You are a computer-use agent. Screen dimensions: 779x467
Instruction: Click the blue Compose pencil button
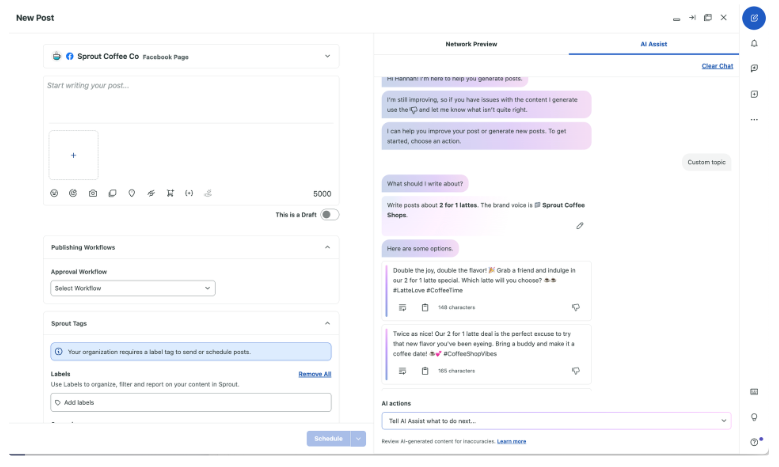coord(754,18)
